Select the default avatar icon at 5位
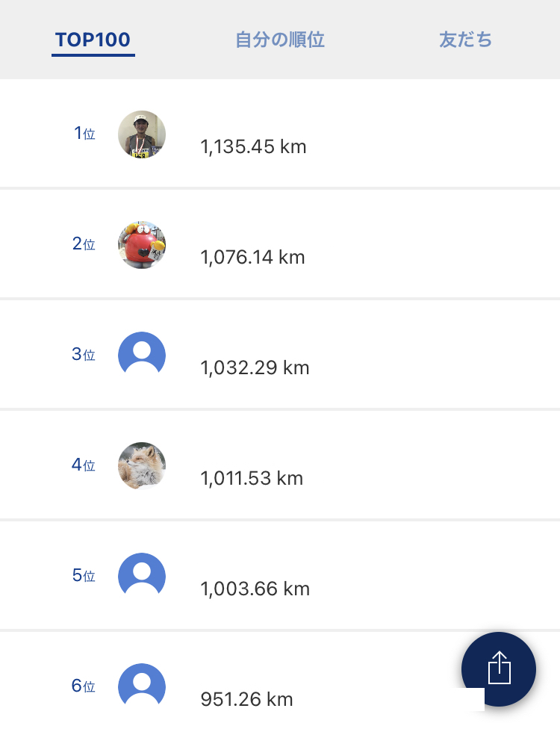Screen dimensions: 560x729 pyautogui.click(x=142, y=577)
